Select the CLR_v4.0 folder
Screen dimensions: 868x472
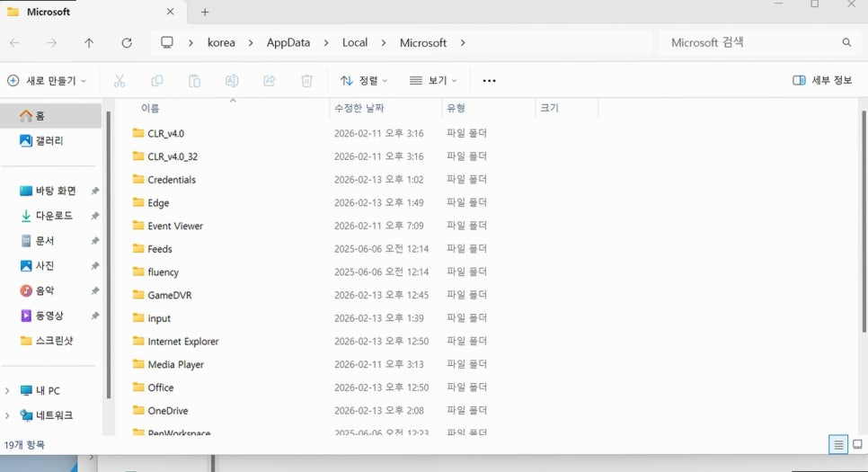point(165,134)
